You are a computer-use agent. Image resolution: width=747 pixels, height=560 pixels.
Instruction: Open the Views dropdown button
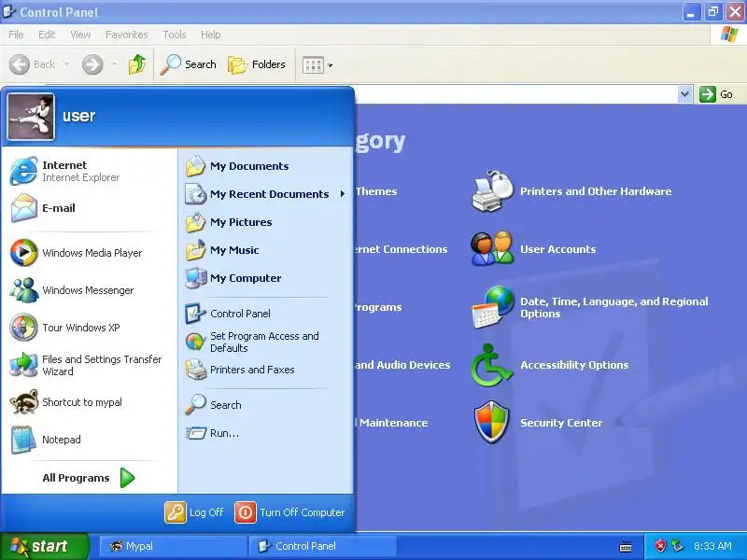click(x=317, y=64)
